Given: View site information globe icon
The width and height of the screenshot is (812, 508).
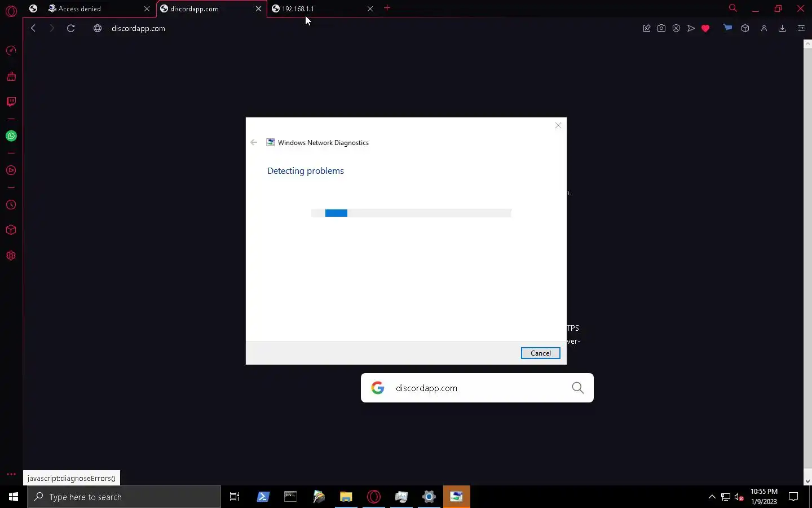Looking at the screenshot, I should click(98, 28).
